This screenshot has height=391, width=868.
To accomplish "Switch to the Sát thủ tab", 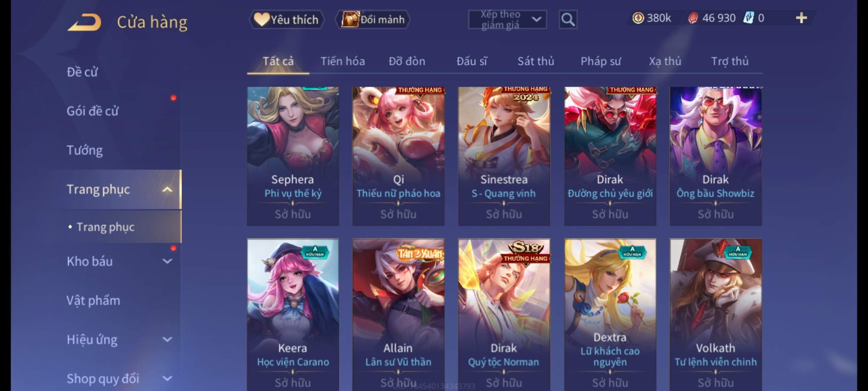I will click(x=536, y=61).
